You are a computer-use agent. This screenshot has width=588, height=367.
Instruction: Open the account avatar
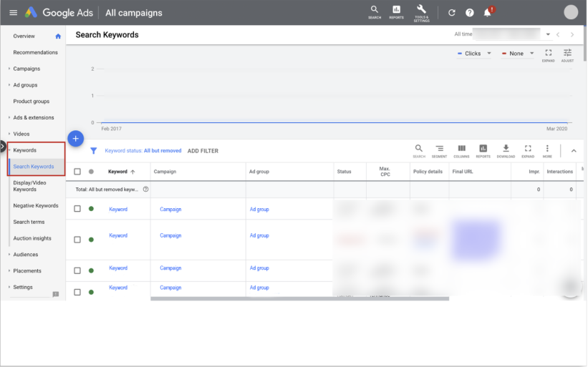click(571, 12)
